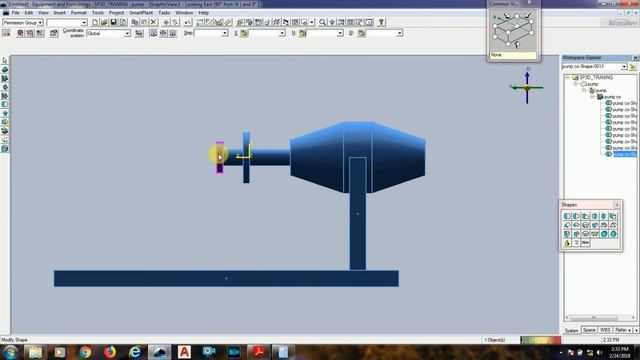
Task: Open the Tools menu
Action: [98, 13]
